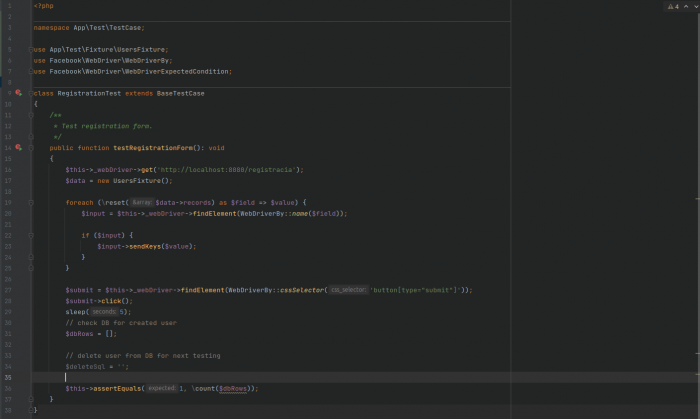Click the <?php opening tag
This screenshot has height=419, width=700.
[44, 6]
